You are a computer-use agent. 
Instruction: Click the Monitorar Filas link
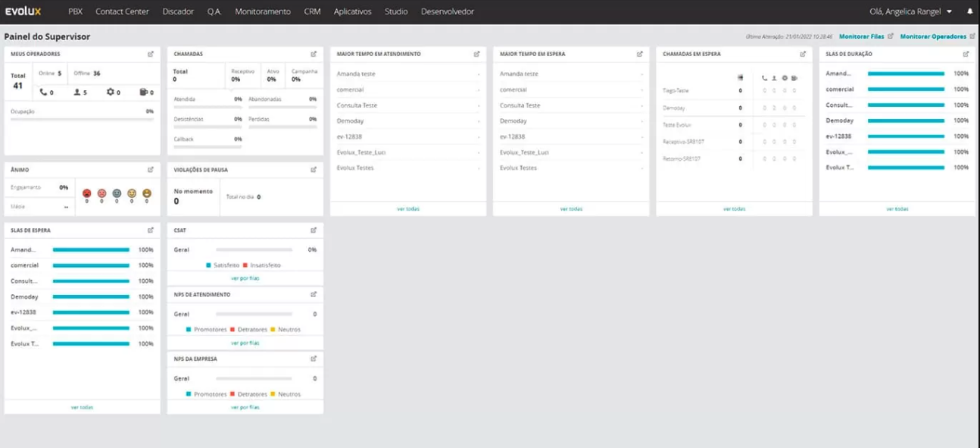pyautogui.click(x=862, y=35)
